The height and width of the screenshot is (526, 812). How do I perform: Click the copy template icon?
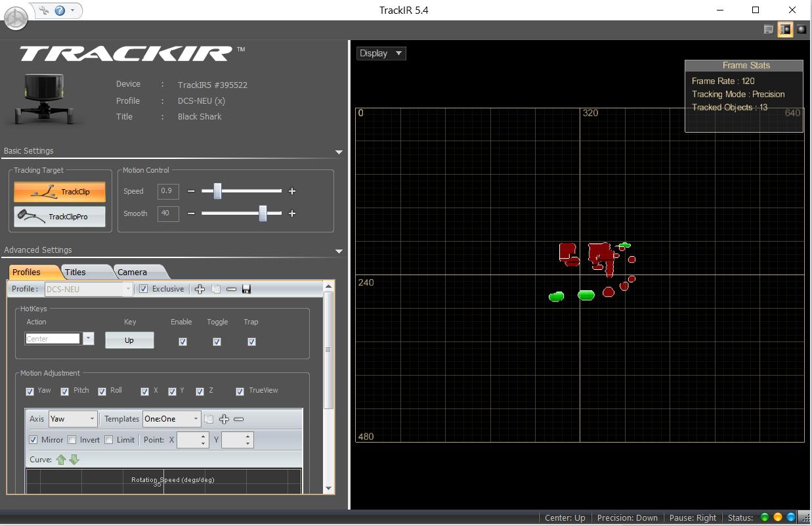[x=209, y=419]
